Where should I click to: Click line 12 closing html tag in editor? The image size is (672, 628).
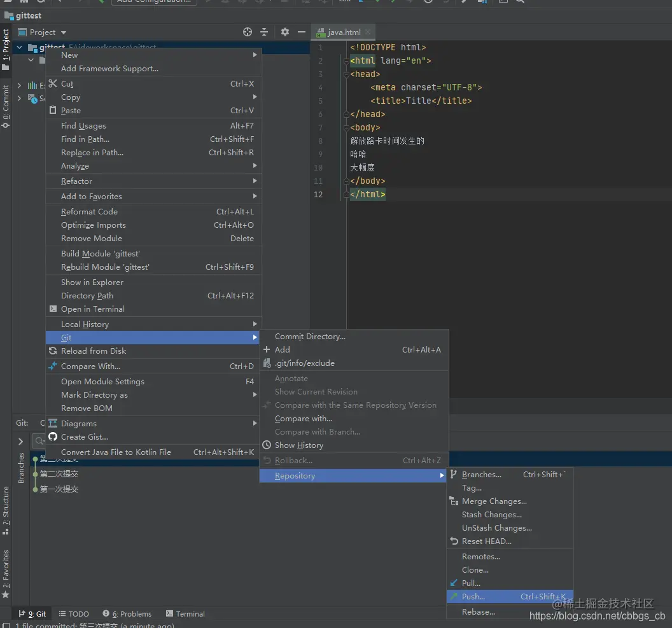click(x=367, y=194)
